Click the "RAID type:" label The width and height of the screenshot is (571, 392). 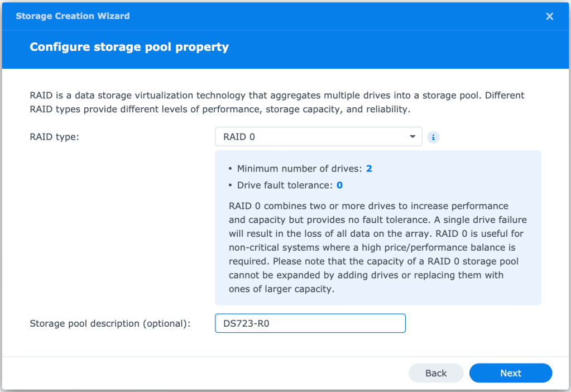point(55,137)
